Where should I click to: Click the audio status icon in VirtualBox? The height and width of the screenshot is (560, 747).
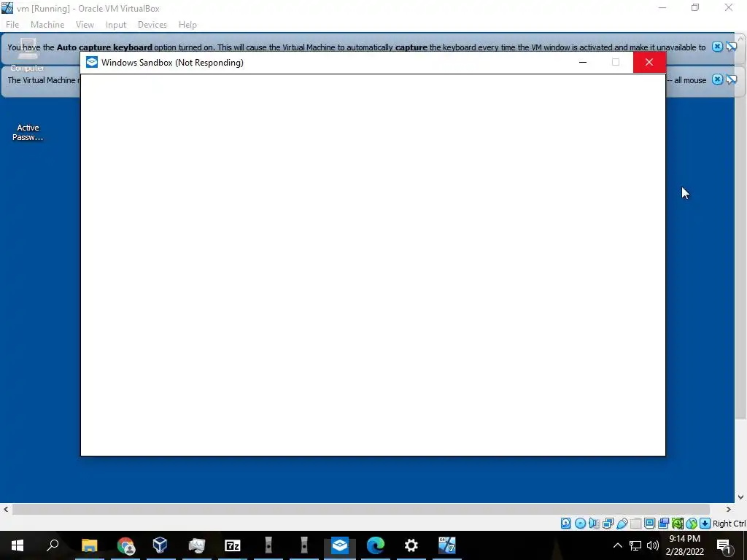pyautogui.click(x=594, y=524)
